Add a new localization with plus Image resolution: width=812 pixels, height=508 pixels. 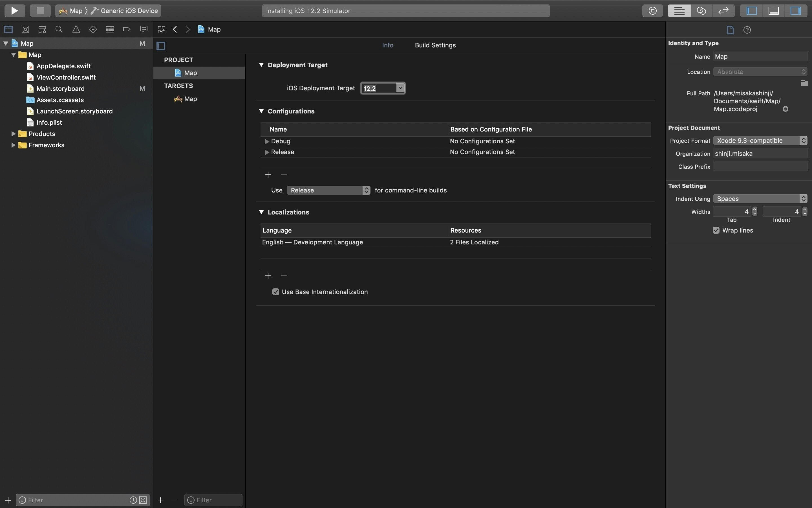pyautogui.click(x=268, y=276)
